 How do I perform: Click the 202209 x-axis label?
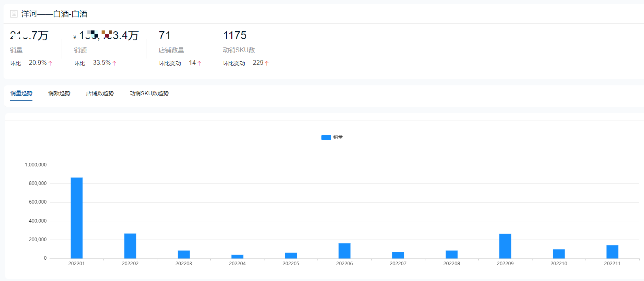(x=505, y=264)
